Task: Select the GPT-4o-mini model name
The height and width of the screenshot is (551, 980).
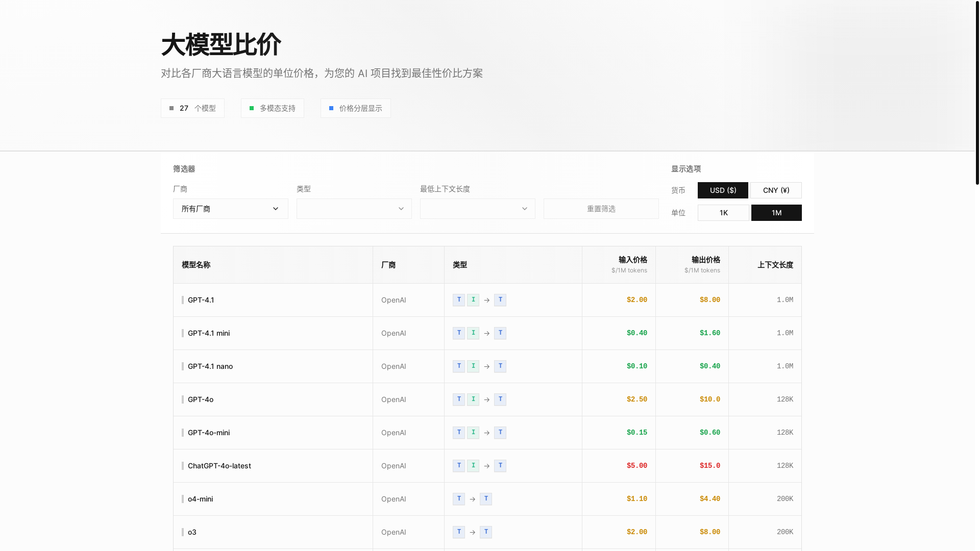Action: pyautogui.click(x=209, y=433)
